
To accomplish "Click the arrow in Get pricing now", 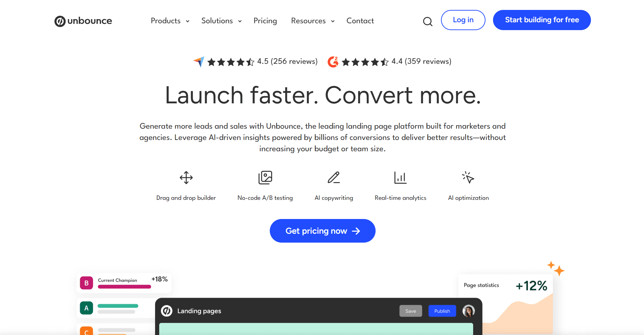I will (356, 231).
